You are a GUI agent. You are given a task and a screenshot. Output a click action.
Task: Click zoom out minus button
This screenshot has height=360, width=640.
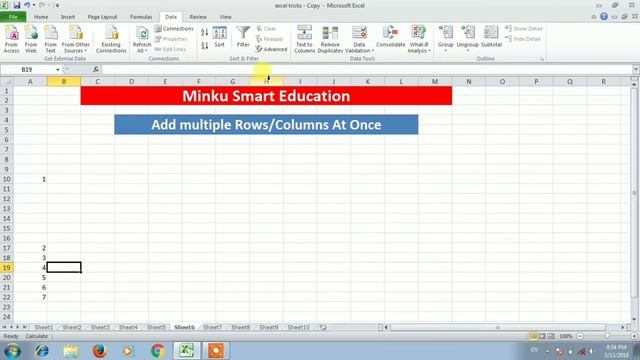point(580,336)
